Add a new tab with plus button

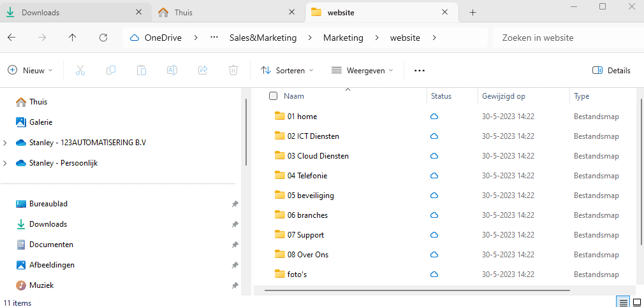pos(472,13)
